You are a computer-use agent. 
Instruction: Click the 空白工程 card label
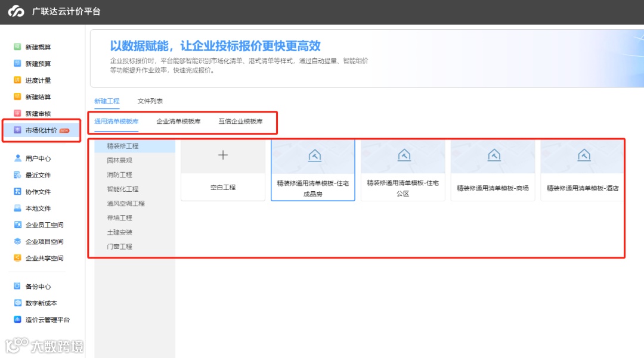point(222,188)
